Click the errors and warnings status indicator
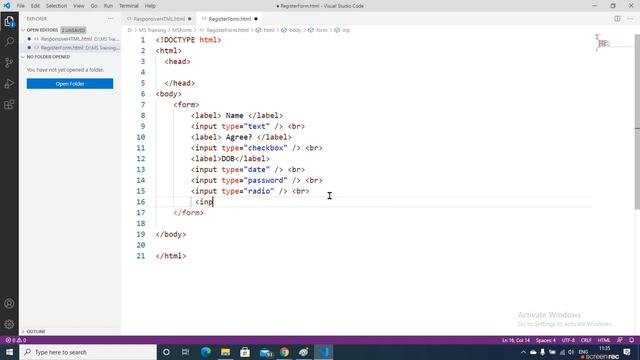640x360 pixels. tap(16, 340)
